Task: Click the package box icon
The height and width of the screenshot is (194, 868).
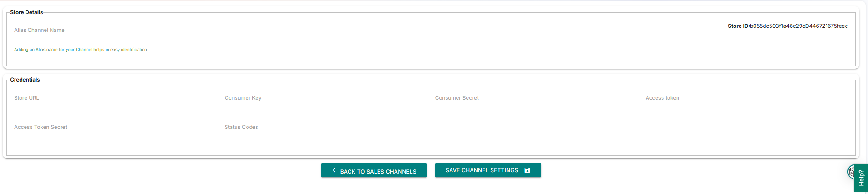Action: click(850, 172)
